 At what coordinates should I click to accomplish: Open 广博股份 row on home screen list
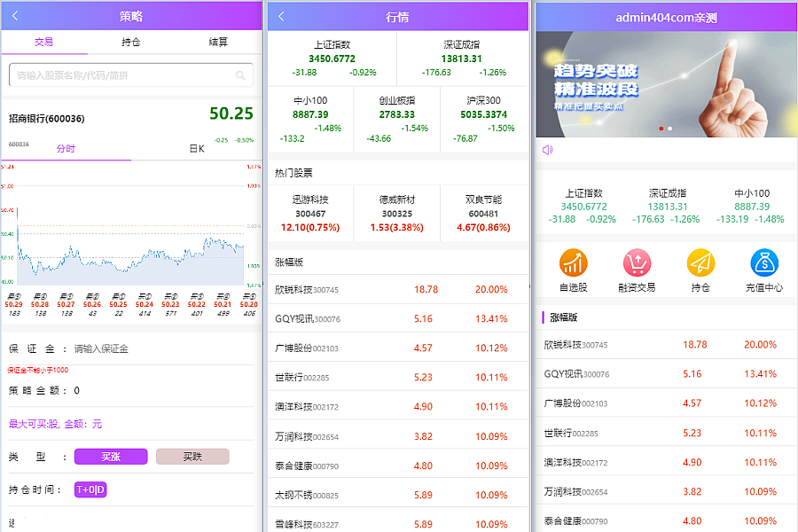point(666,403)
